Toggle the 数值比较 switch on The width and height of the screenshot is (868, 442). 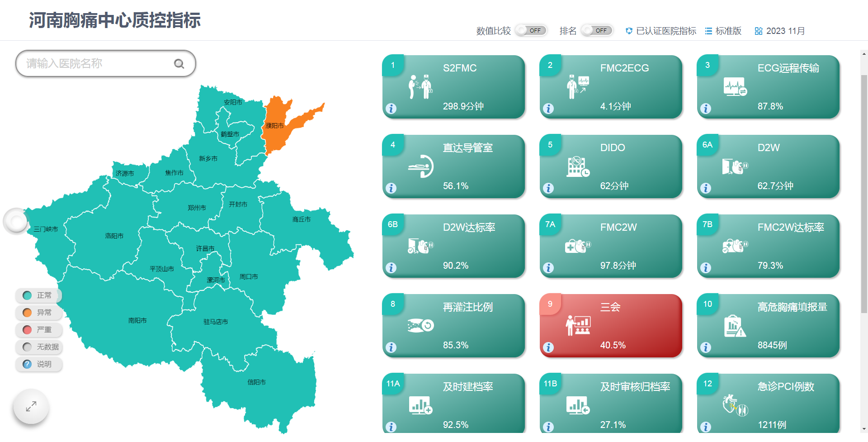(x=531, y=30)
